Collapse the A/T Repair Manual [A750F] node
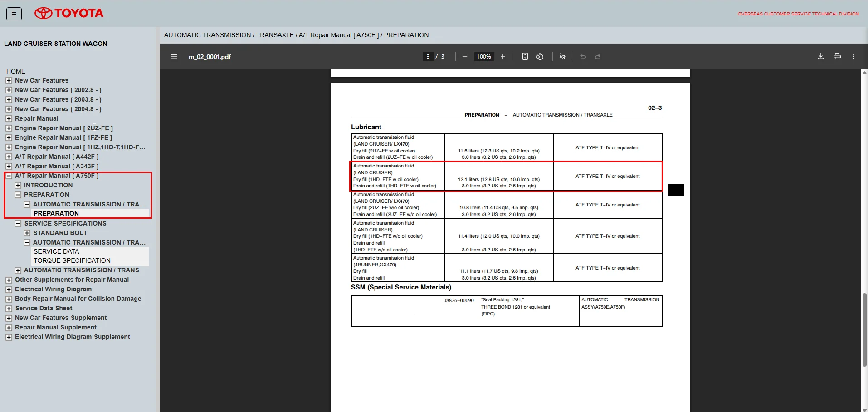This screenshot has height=412, width=868. pos(9,176)
